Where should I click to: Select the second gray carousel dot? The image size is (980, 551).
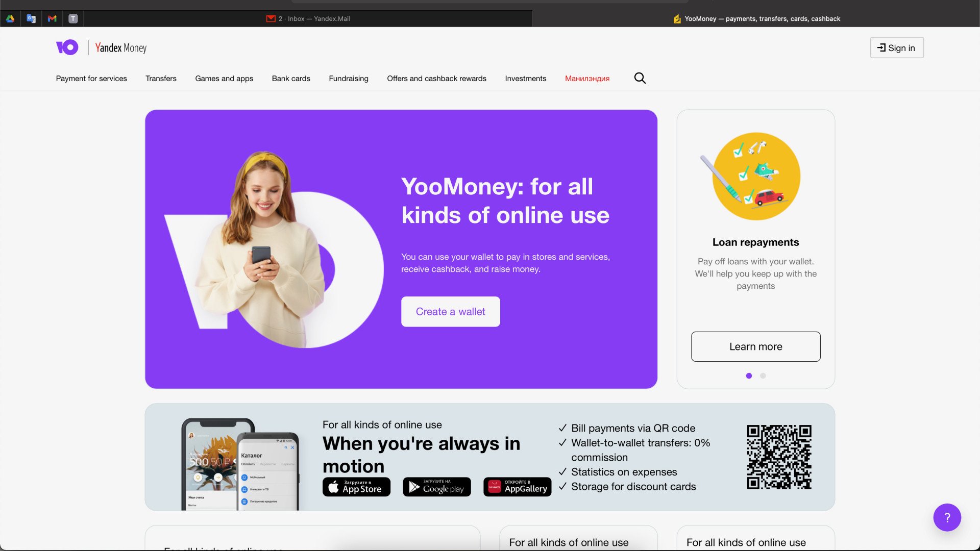tap(763, 375)
